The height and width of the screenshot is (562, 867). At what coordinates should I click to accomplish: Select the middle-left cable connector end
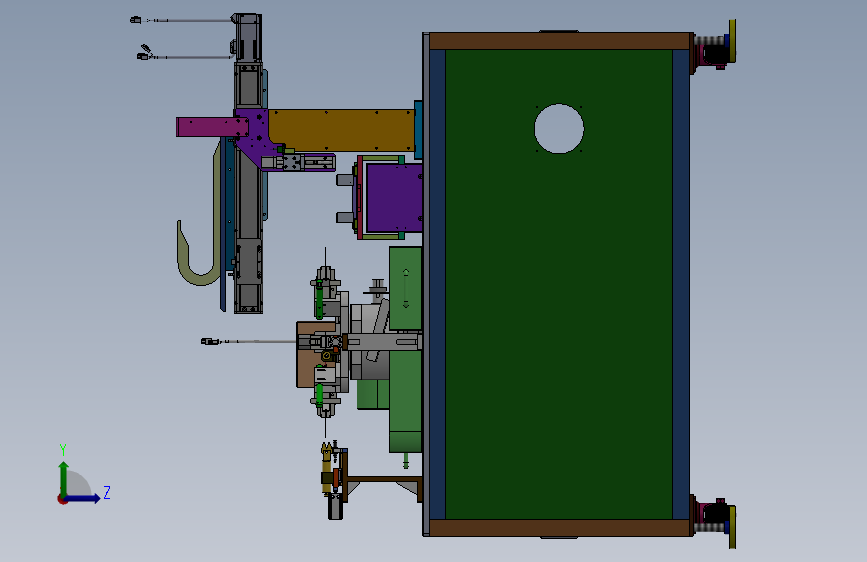pos(210,341)
